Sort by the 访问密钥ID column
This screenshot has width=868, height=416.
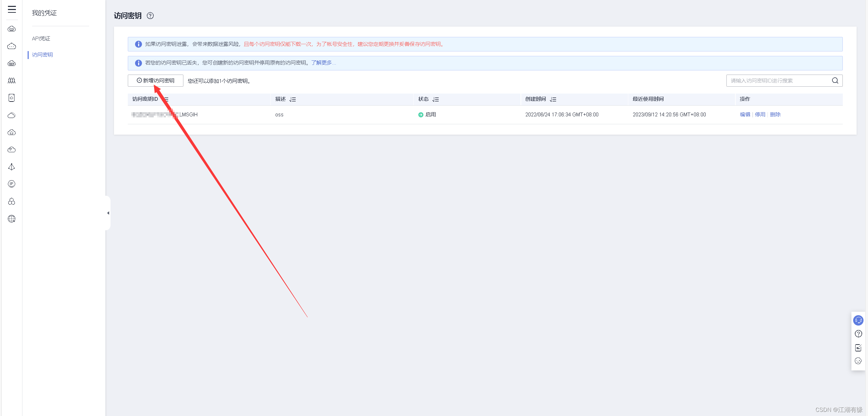[166, 99]
